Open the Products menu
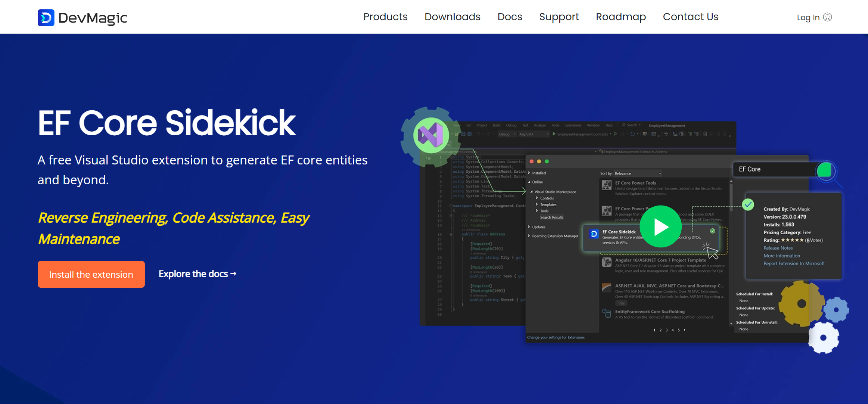 pos(385,17)
